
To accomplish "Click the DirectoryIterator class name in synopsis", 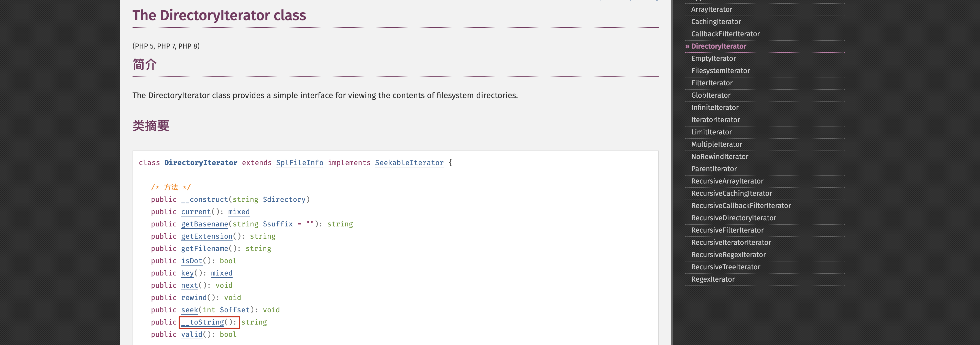I will pyautogui.click(x=201, y=163).
